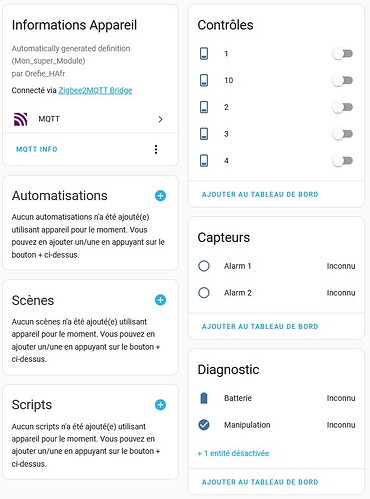
Task: Add a new scene with plus icon
Action: tap(160, 300)
